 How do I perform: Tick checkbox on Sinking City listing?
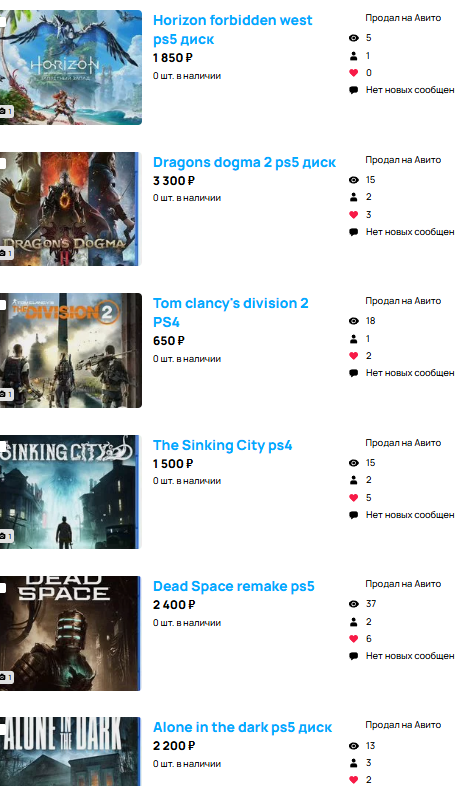[3, 446]
